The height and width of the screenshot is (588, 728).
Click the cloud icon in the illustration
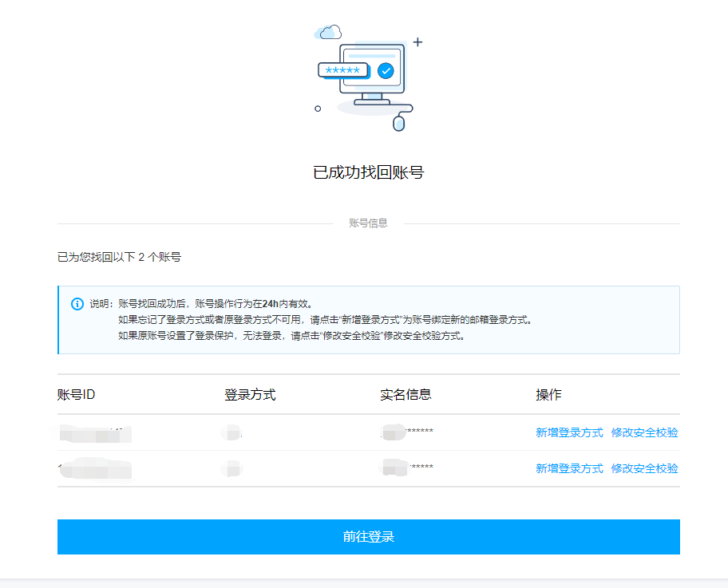click(x=328, y=32)
